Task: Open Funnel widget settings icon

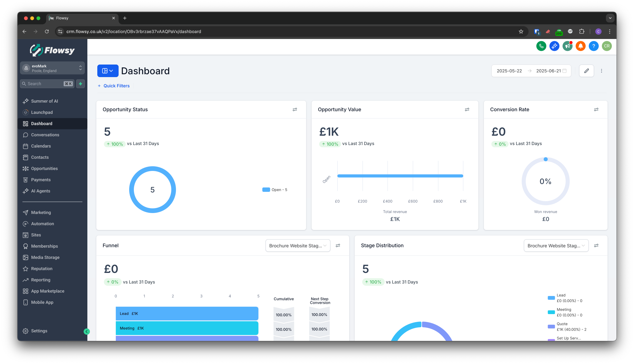Action: [338, 245]
